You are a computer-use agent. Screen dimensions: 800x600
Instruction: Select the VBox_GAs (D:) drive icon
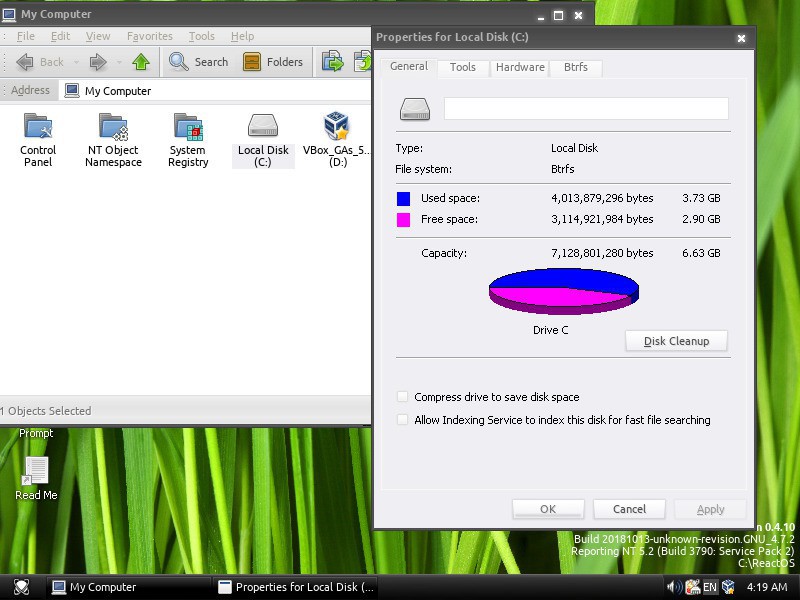point(337,128)
